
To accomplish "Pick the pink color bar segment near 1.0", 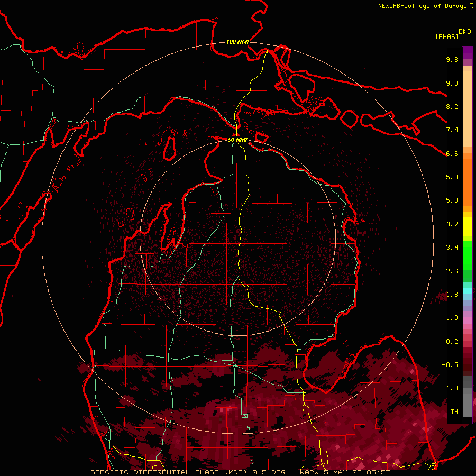I will (x=467, y=321).
